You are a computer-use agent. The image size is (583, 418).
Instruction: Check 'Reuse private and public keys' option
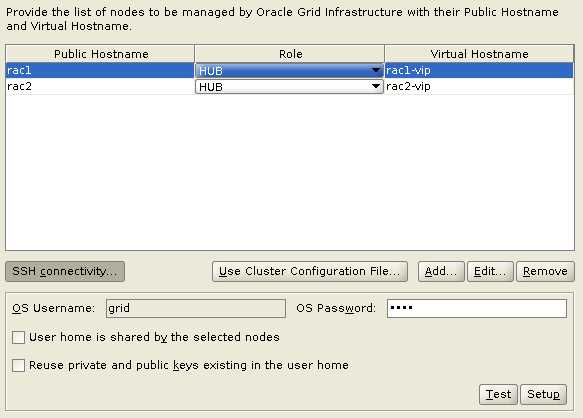pos(19,365)
